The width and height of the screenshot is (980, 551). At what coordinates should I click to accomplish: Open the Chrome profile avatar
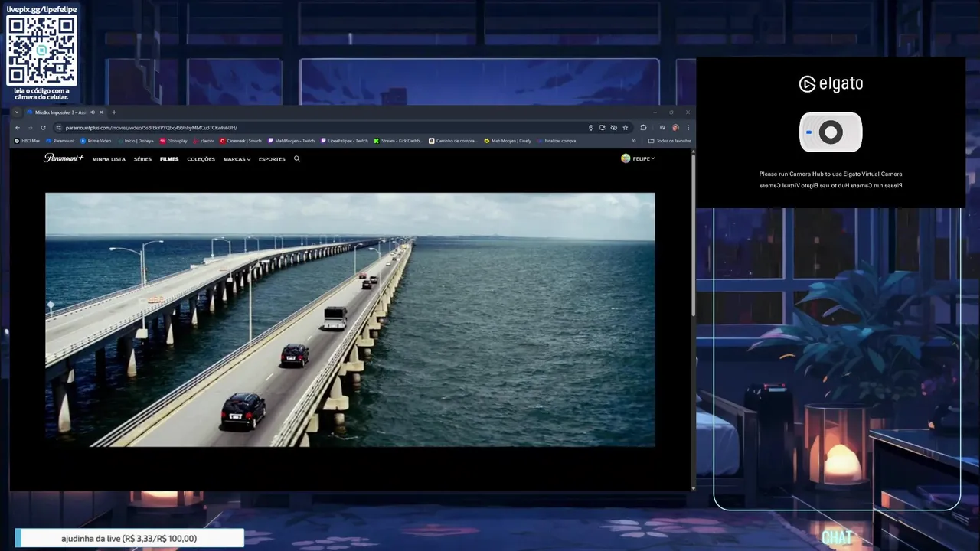(675, 128)
